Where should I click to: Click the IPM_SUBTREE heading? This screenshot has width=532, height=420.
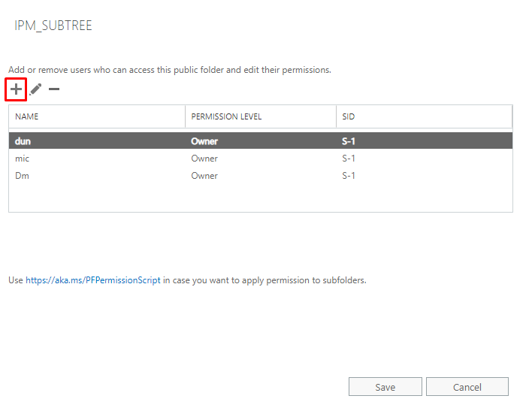(53, 26)
